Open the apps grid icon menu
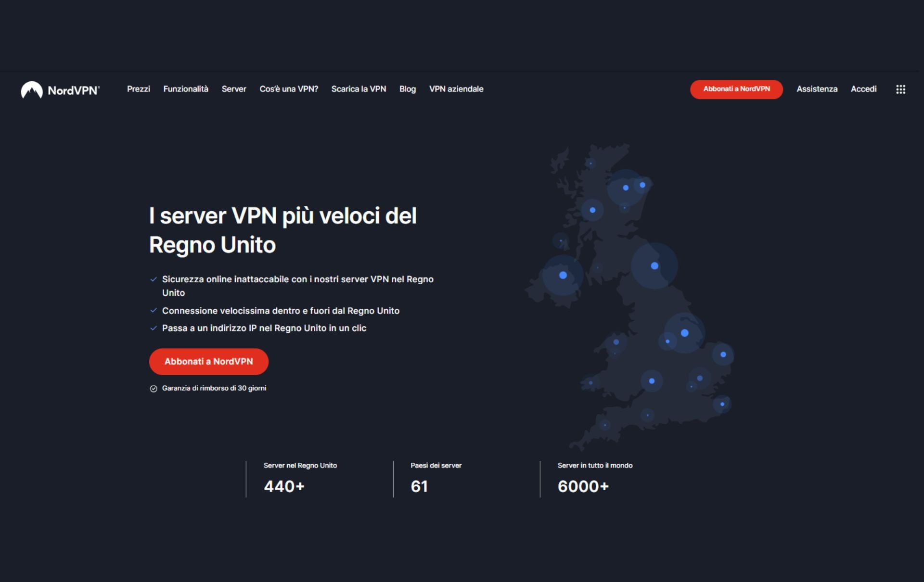The image size is (924, 582). [x=900, y=89]
